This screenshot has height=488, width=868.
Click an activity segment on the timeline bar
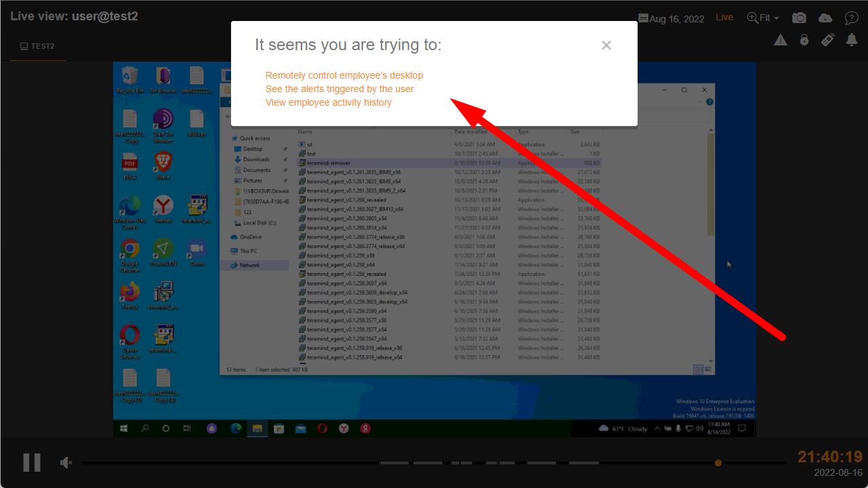pyautogui.click(x=542, y=463)
